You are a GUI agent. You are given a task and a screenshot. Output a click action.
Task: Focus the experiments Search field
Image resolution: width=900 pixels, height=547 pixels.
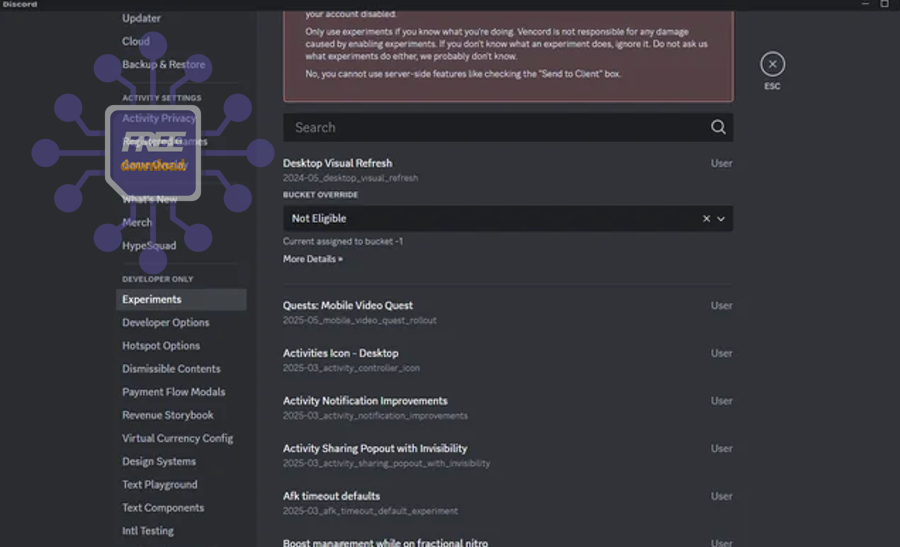point(508,127)
